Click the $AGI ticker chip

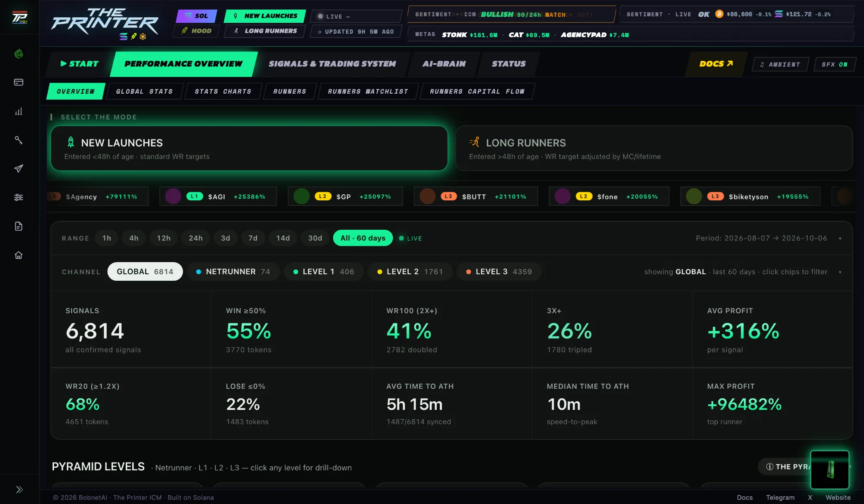pos(218,197)
